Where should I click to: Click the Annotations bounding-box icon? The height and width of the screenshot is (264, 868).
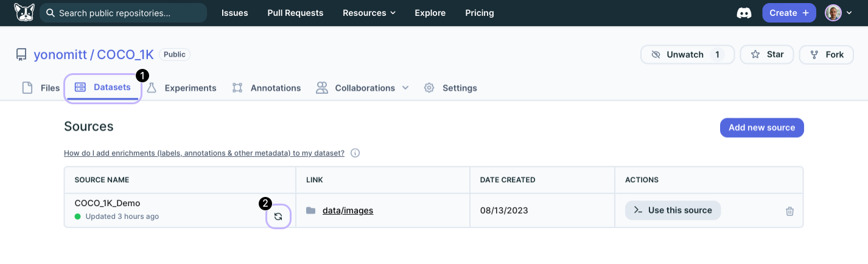click(x=237, y=88)
